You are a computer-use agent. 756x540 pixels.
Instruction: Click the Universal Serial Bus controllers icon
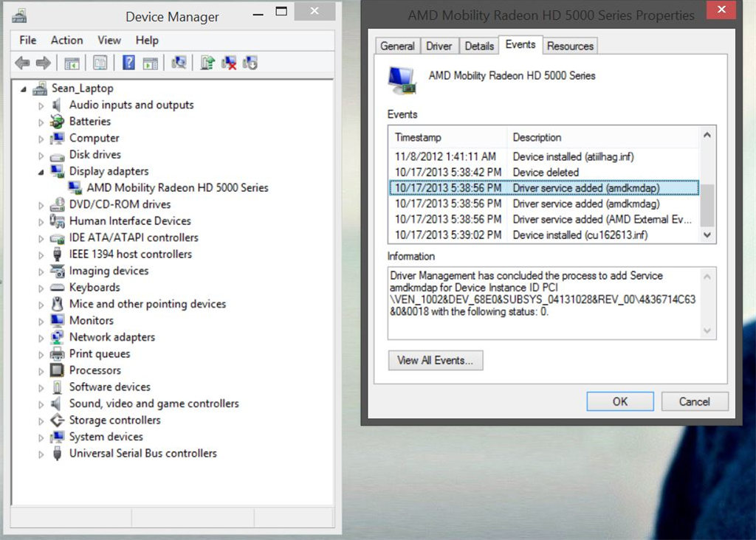57,453
